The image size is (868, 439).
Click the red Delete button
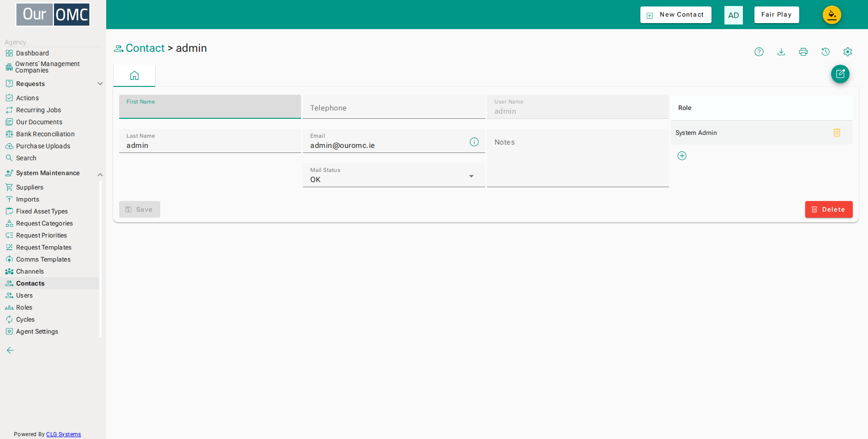point(829,209)
